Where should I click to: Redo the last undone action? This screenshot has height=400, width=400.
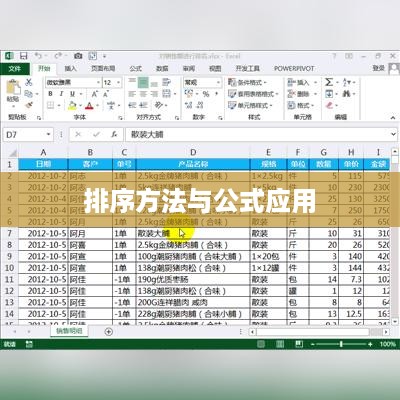click(58, 56)
